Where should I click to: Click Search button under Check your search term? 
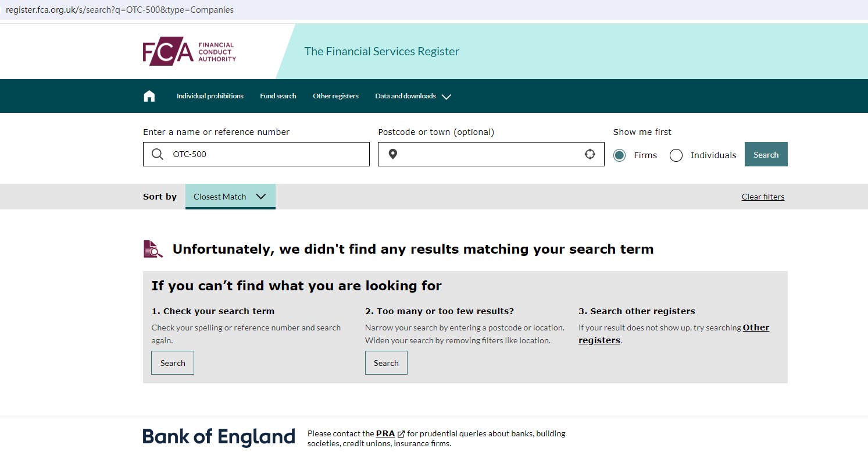(173, 363)
